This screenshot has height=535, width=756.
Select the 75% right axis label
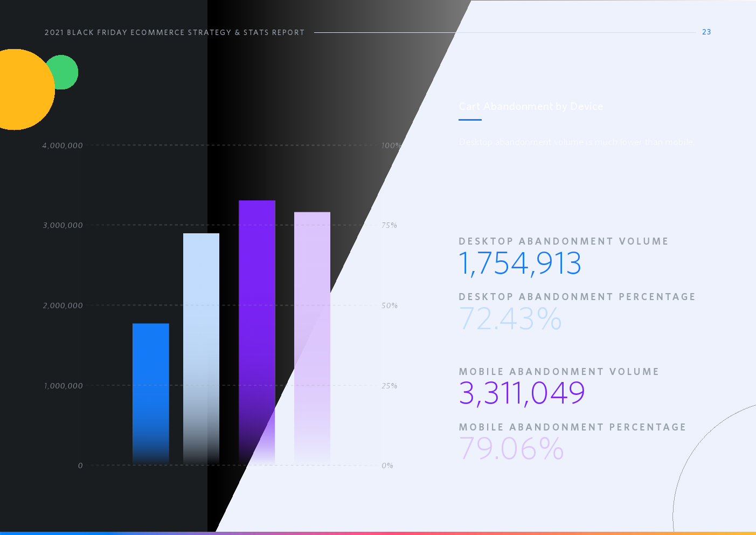pyautogui.click(x=389, y=226)
